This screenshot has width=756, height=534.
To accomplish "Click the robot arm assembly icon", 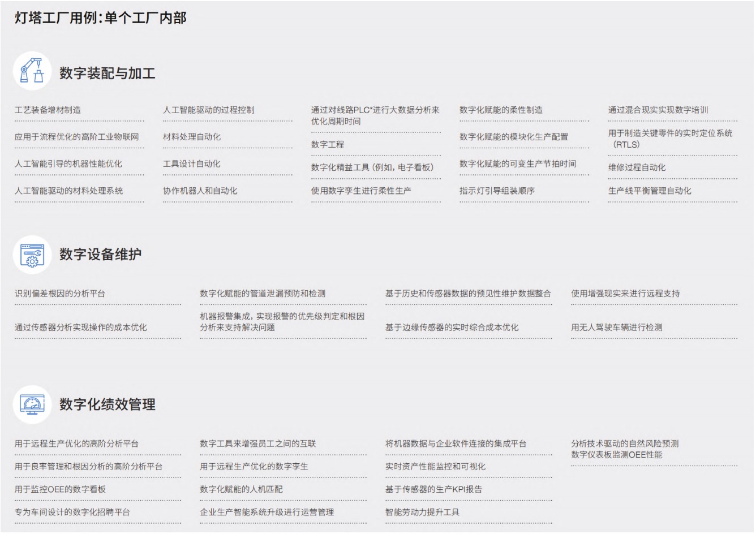I will pos(32,71).
